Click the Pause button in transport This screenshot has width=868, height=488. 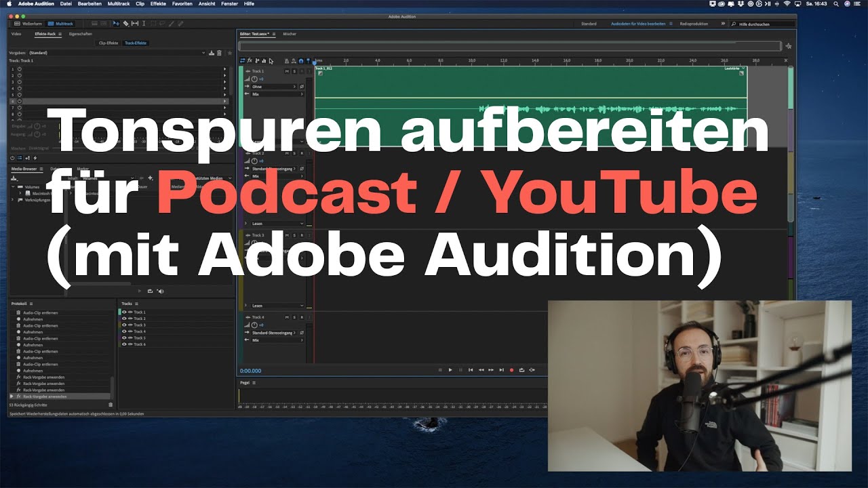[460, 370]
